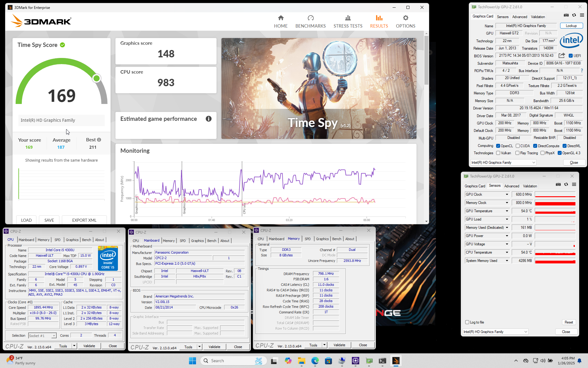Expand Memory Used (Dedicated) sensor dropdown
The height and width of the screenshot is (368, 588).
pyautogui.click(x=507, y=228)
